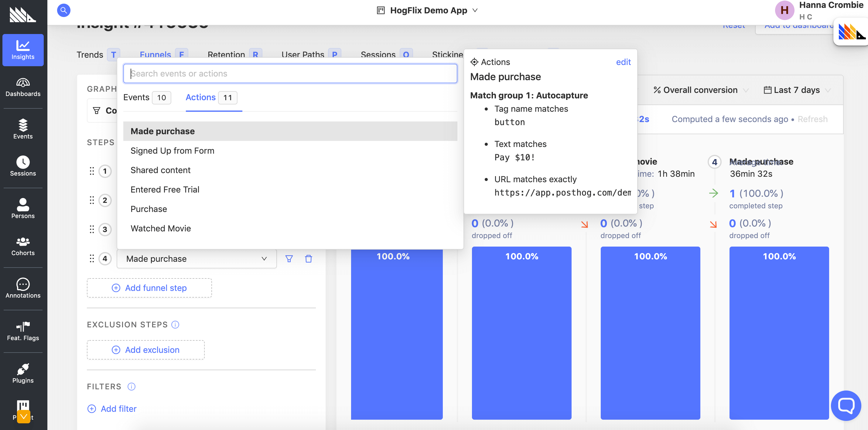Click the Exclusion Steps info icon
This screenshot has width=868, height=430.
(175, 325)
